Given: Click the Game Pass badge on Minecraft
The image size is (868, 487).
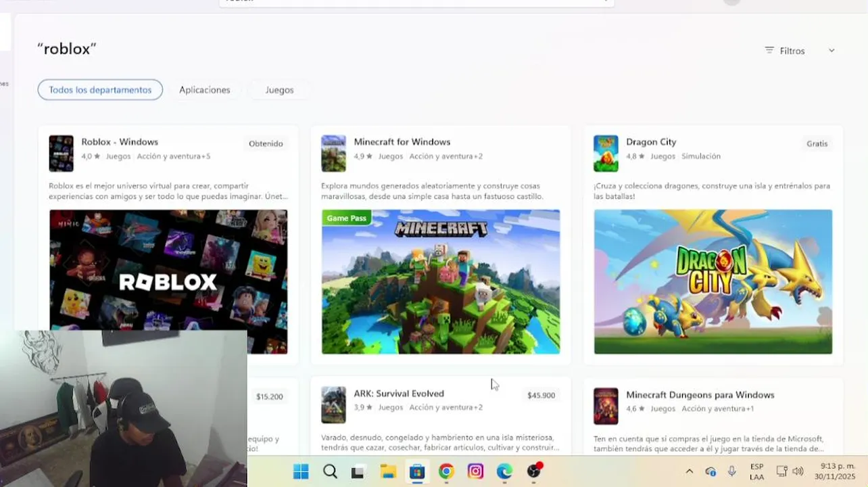Looking at the screenshot, I should pyautogui.click(x=346, y=218).
